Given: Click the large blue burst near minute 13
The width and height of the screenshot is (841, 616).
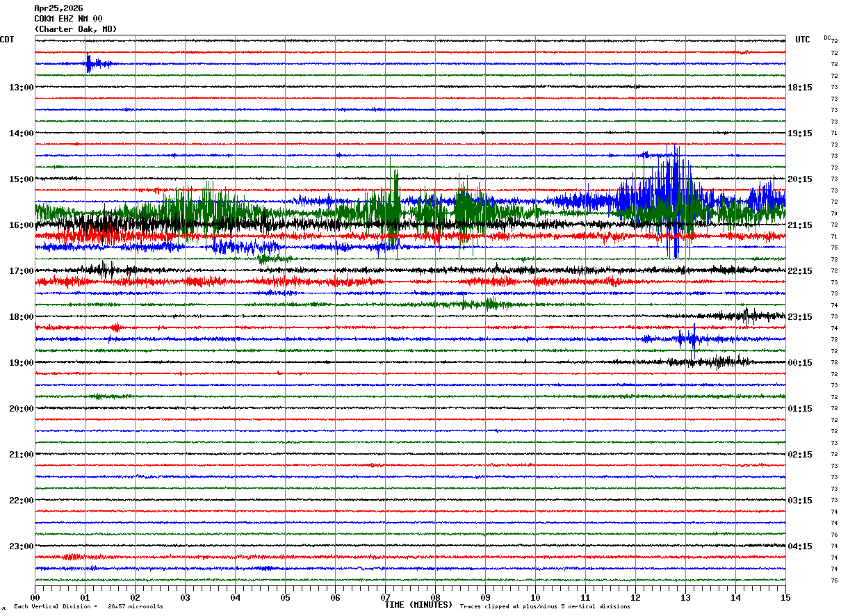Looking at the screenshot, I should click(x=671, y=200).
